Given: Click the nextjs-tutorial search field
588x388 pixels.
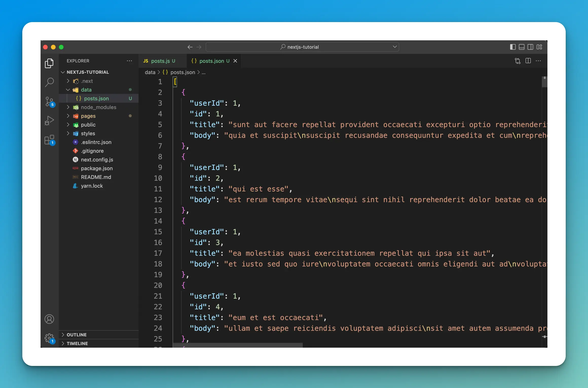Looking at the screenshot, I should pos(302,47).
